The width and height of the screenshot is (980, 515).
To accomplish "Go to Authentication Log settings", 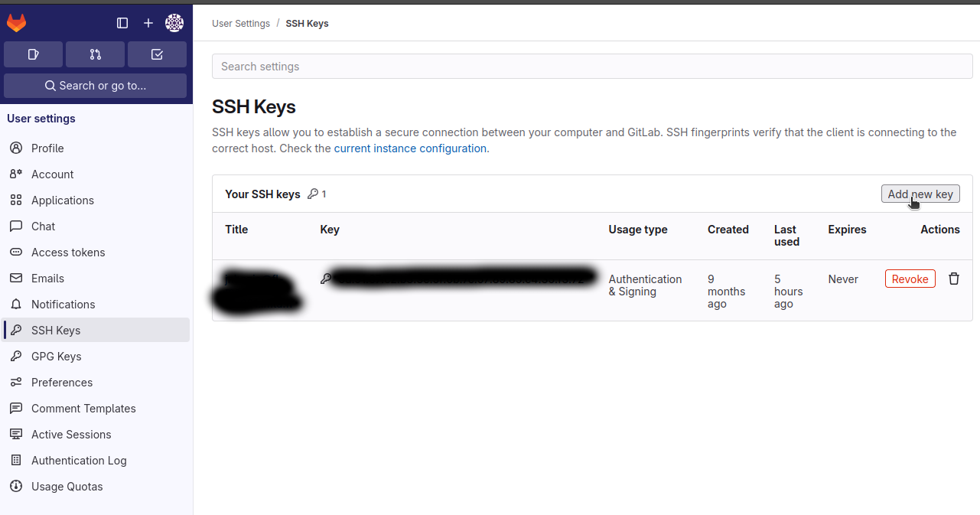I will click(77, 460).
